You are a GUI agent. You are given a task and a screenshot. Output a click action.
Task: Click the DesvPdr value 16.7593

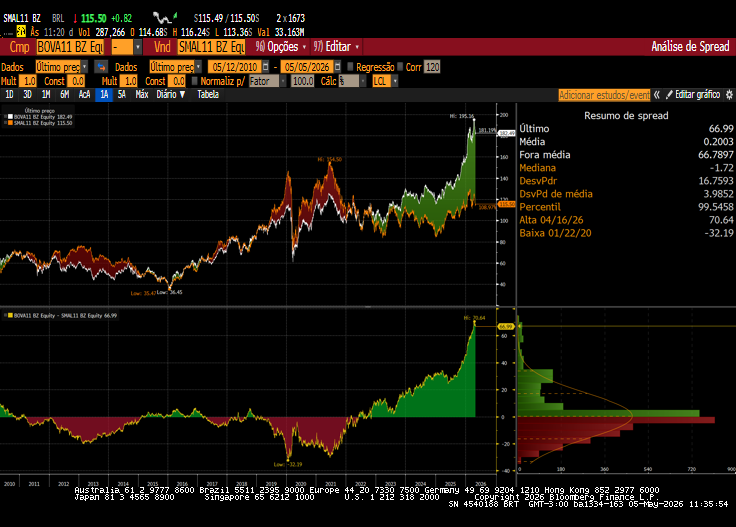click(x=715, y=181)
